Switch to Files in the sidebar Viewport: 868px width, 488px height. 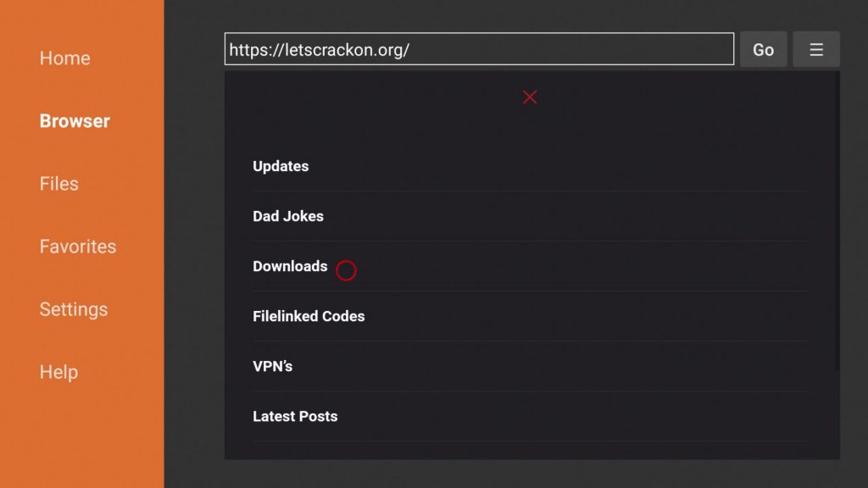58,184
